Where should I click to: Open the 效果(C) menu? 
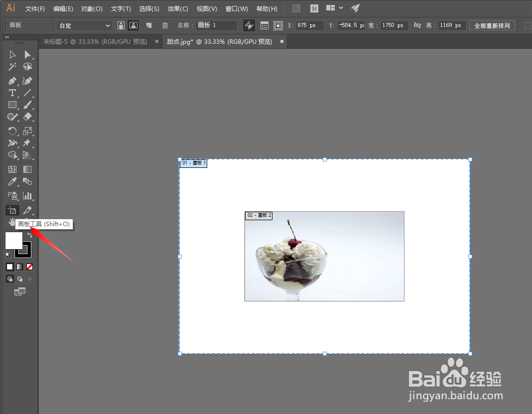(178, 8)
